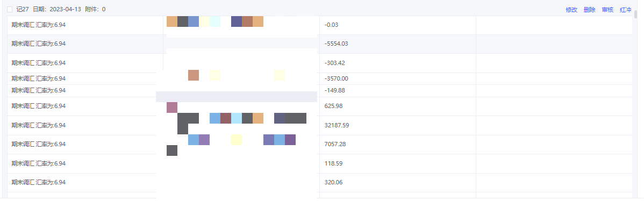Select the amount cell showing -0.03

coord(398,25)
